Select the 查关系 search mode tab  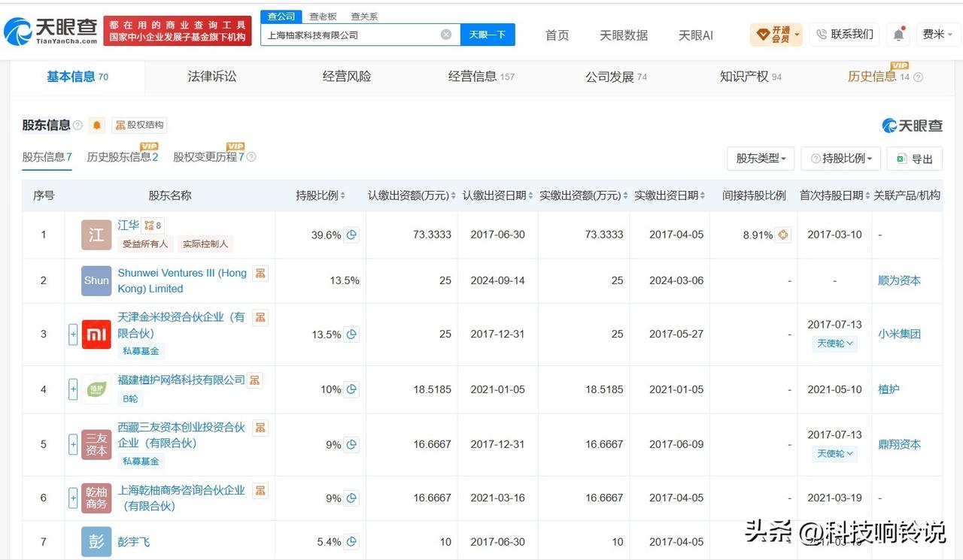(365, 17)
